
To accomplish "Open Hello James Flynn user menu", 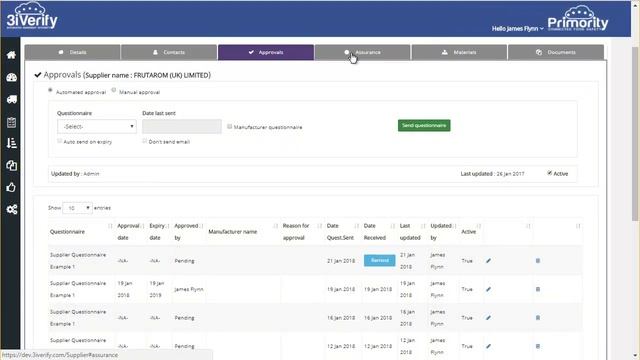I will click(x=517, y=29).
